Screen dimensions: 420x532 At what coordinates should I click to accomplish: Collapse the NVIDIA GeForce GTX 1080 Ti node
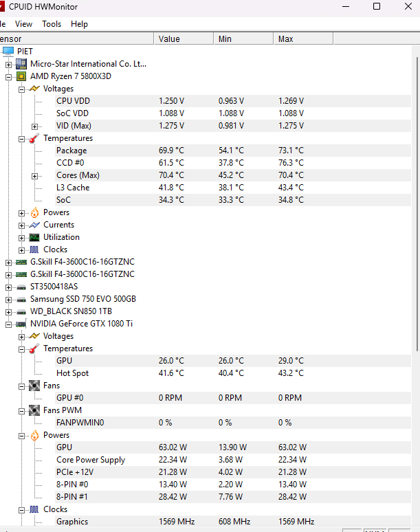(x=8, y=324)
